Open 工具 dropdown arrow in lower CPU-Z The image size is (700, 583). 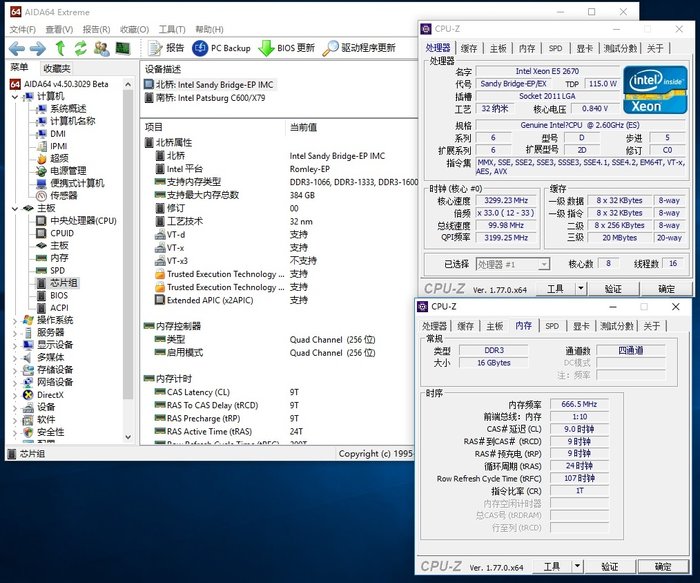577,566
